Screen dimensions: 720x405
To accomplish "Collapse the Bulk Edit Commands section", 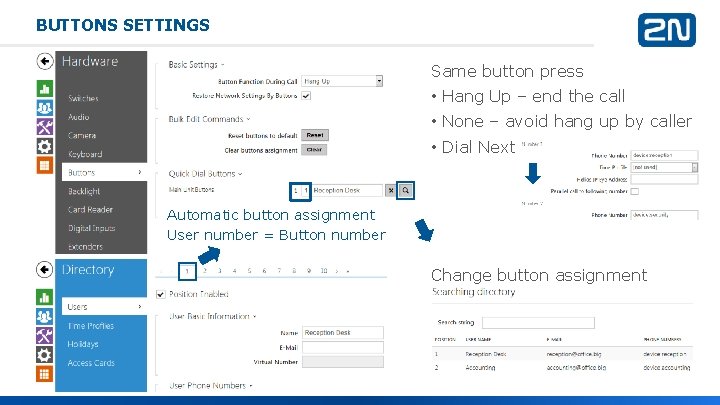I will (x=209, y=119).
